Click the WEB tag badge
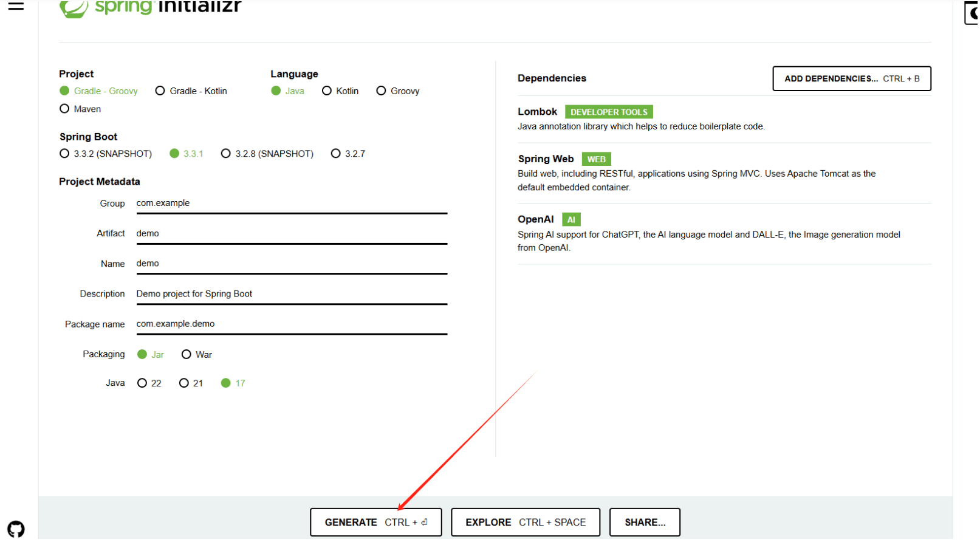 [x=596, y=159]
